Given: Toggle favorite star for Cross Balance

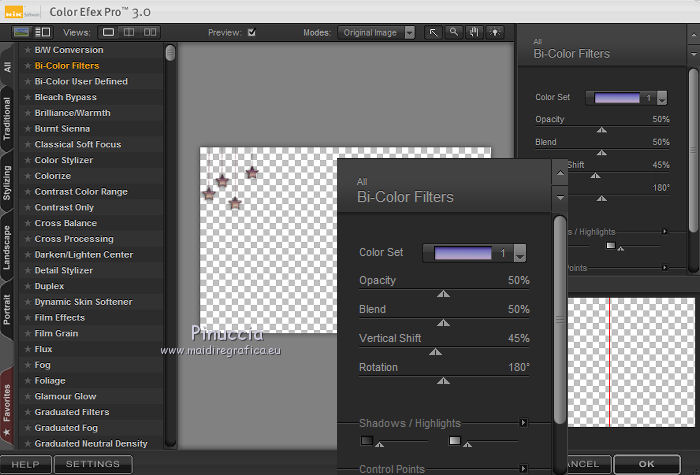Looking at the screenshot, I should 28,223.
